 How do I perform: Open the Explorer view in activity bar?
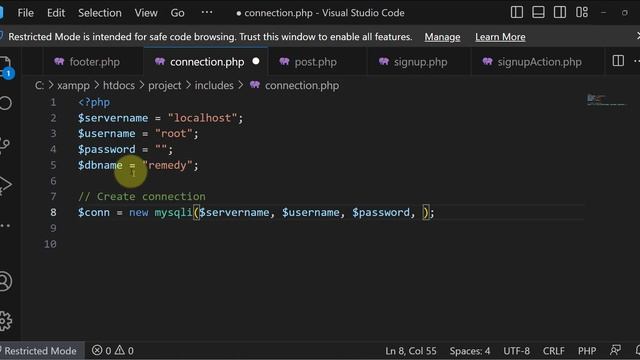tap(6, 67)
